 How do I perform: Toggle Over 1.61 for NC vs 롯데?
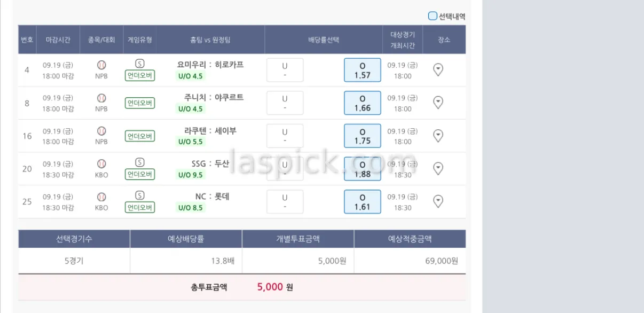coord(362,201)
